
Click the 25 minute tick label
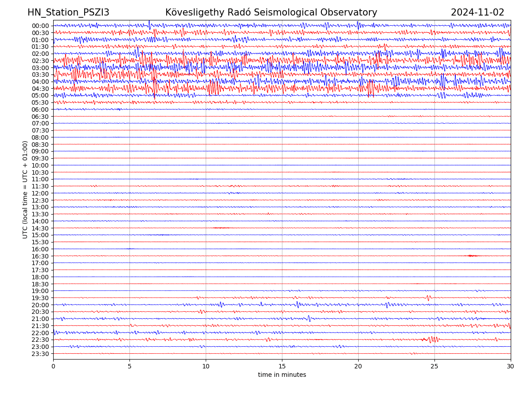click(434, 367)
